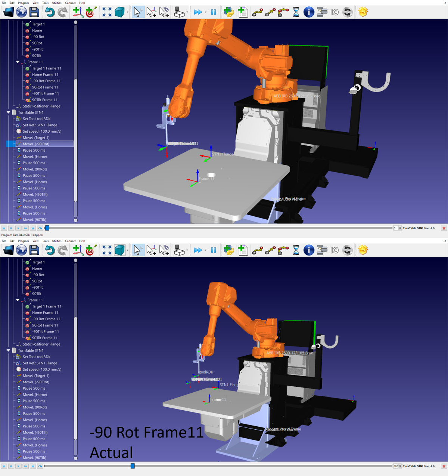Close upper playback bar with red X
This screenshot has width=448, height=476.
point(444,228)
